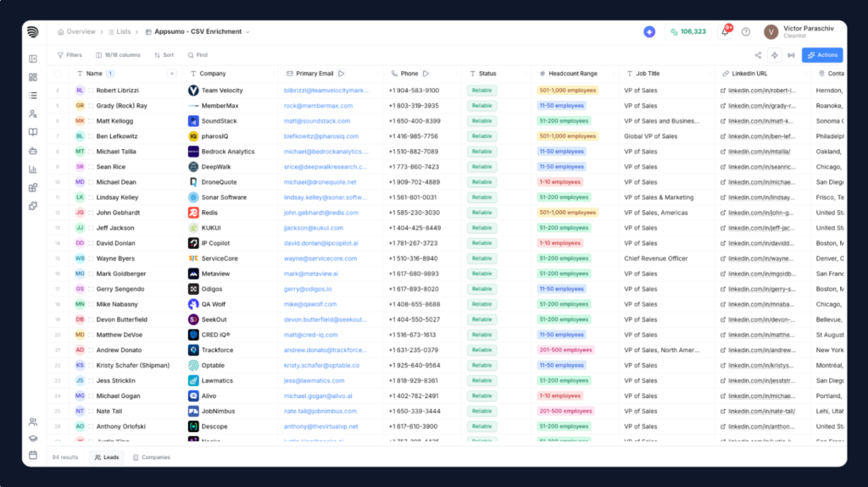868x487 pixels.
Task: Open the graduation cap icon in sidebar
Action: tap(33, 439)
